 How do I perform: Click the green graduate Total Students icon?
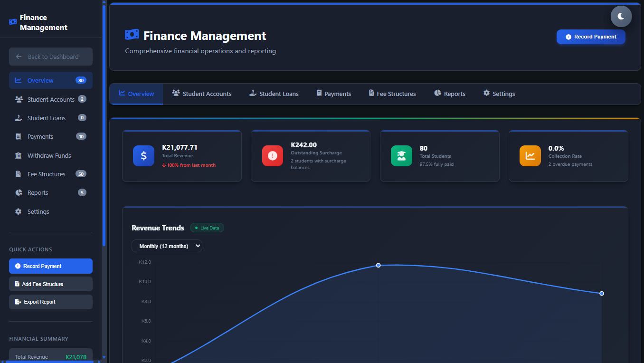point(401,156)
